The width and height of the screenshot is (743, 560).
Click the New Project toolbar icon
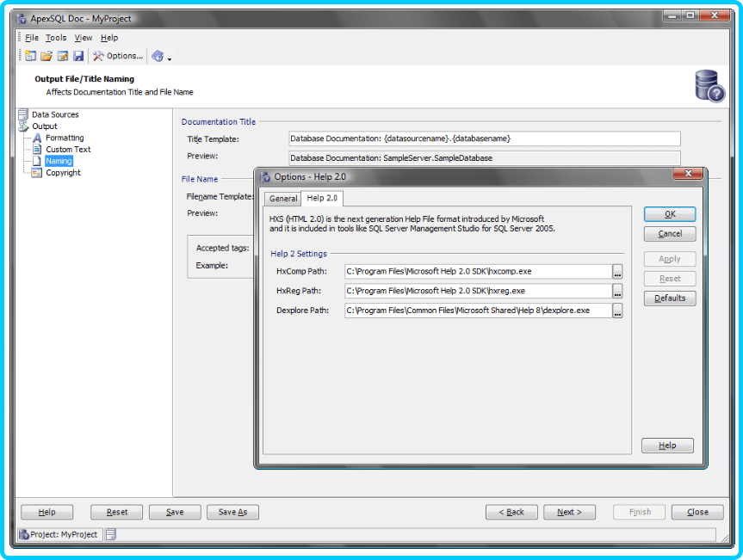tap(31, 56)
